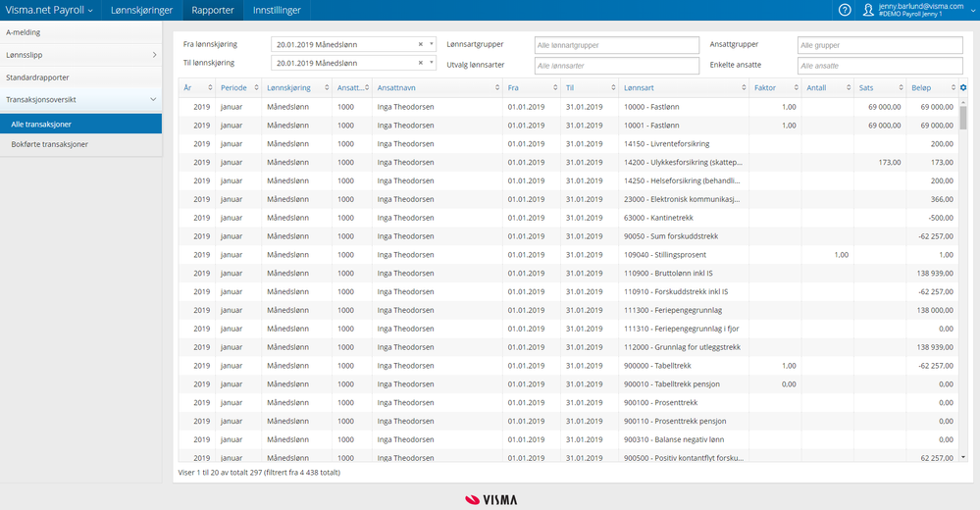This screenshot has height=510, width=980.
Task: Open A-melding in sidebar
Action: tap(80, 32)
